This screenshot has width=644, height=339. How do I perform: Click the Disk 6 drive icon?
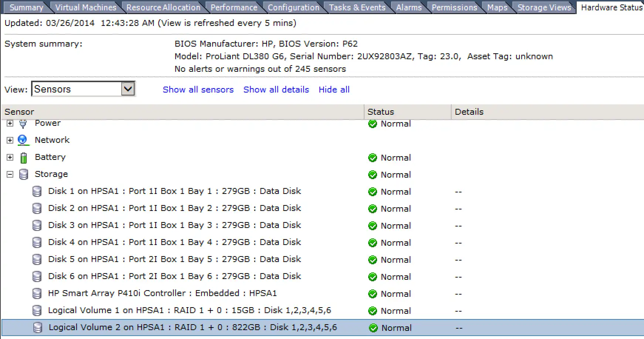point(37,276)
